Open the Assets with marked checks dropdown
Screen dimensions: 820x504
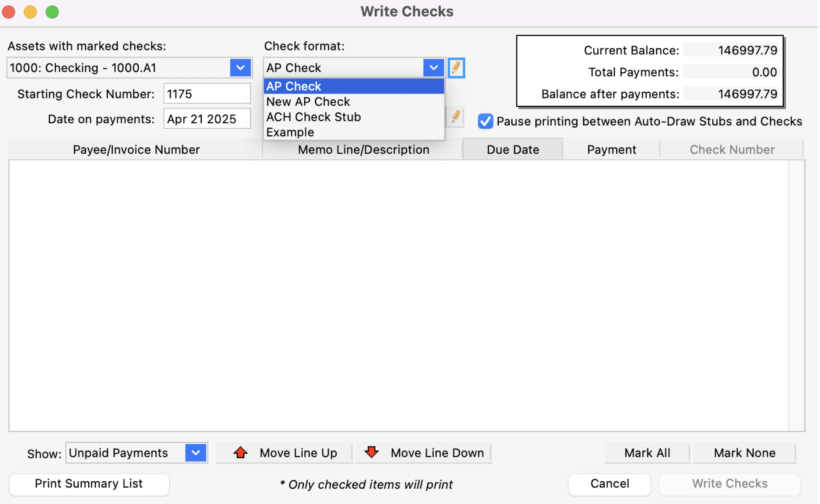pyautogui.click(x=240, y=68)
